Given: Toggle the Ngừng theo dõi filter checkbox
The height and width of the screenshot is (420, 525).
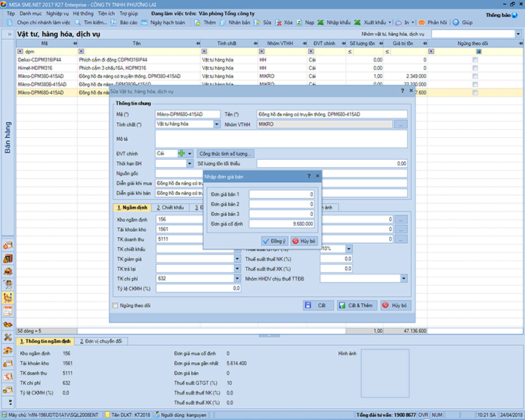Looking at the screenshot, I should (478, 52).
